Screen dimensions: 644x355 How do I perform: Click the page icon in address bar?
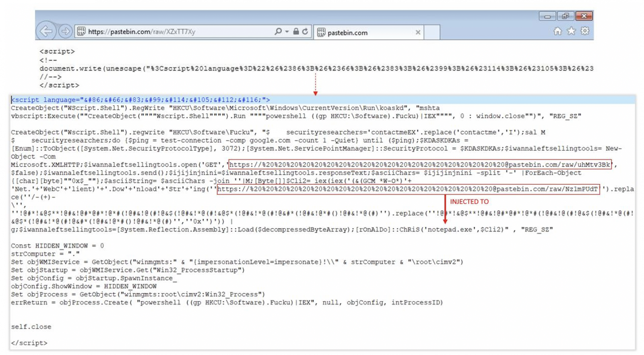click(x=81, y=31)
